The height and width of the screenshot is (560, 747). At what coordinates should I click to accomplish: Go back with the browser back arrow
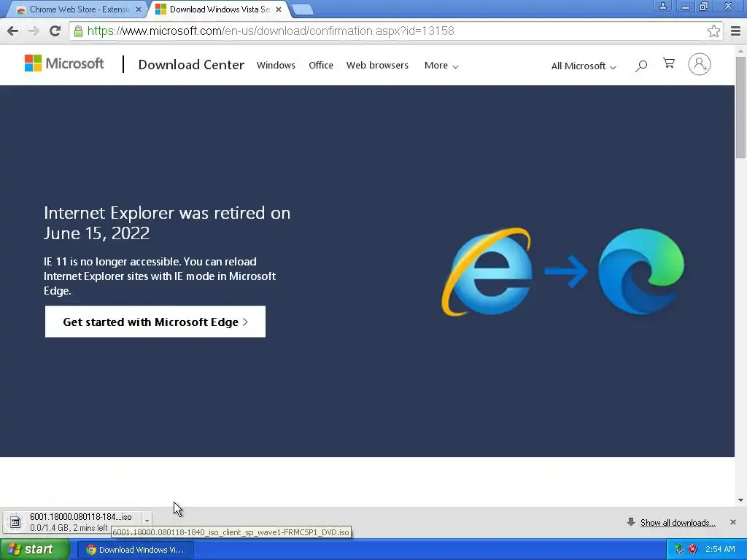point(13,31)
